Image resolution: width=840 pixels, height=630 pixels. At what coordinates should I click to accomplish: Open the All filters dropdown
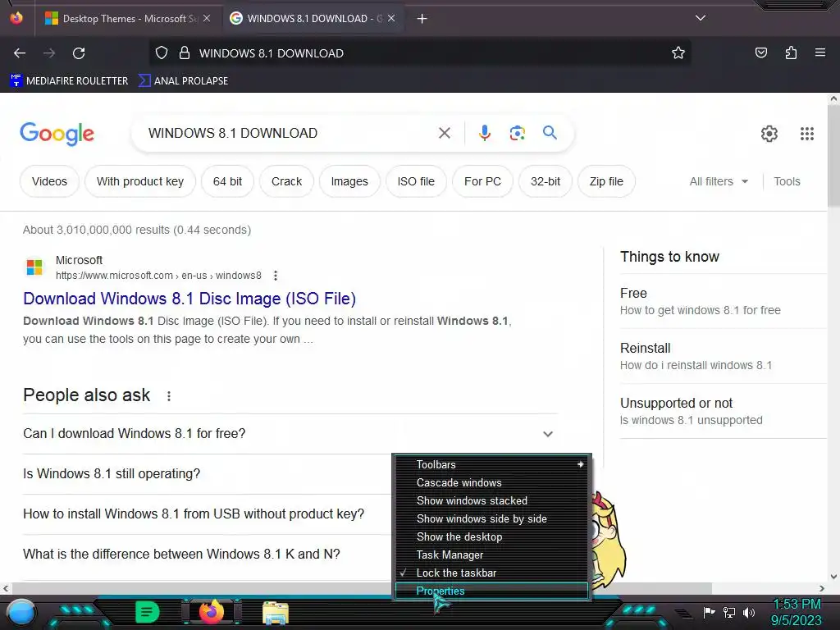tap(719, 181)
